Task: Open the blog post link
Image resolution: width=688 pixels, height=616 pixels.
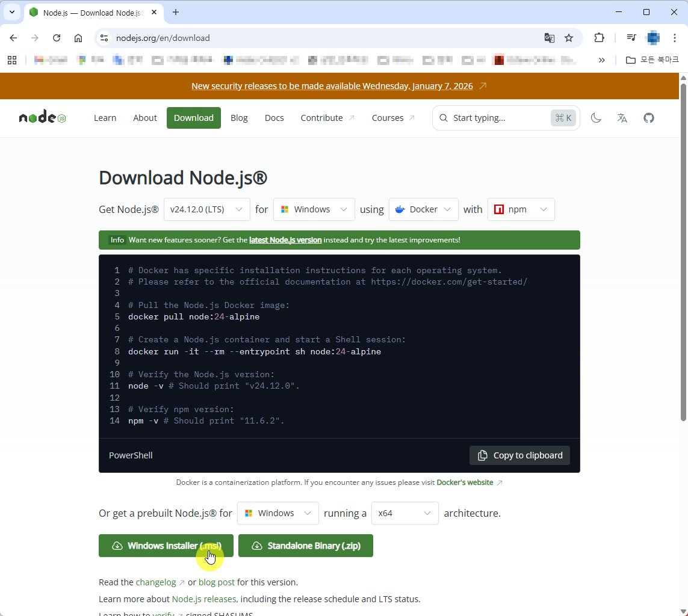Action: 216,582
